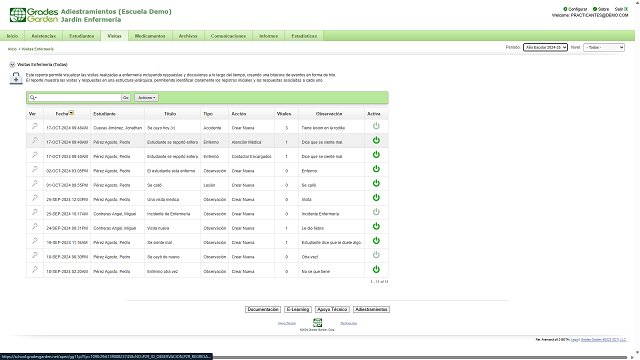The width and height of the screenshot is (640, 360).
Task: Click the E-Learning button
Action: pos(298,309)
